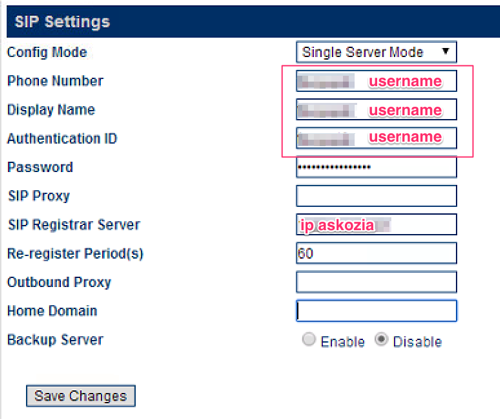
Task: Focus the Display Name field
Action: point(376,109)
